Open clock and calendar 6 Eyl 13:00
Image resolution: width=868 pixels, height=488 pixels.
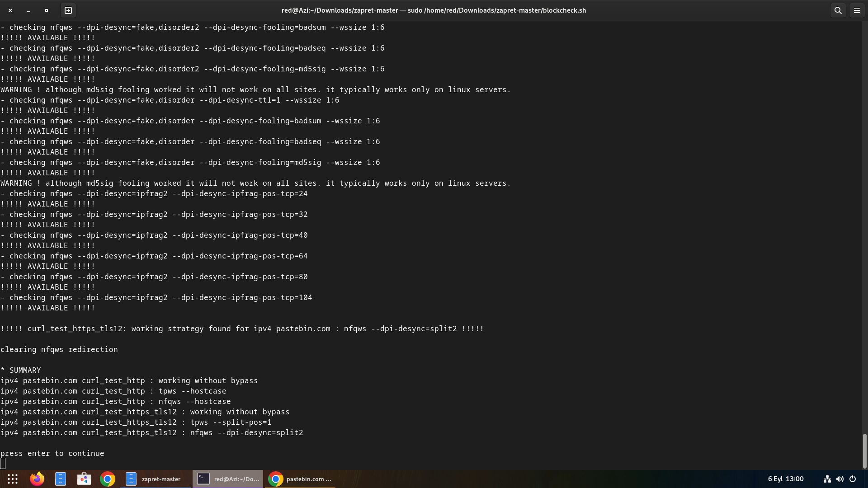[x=786, y=479]
